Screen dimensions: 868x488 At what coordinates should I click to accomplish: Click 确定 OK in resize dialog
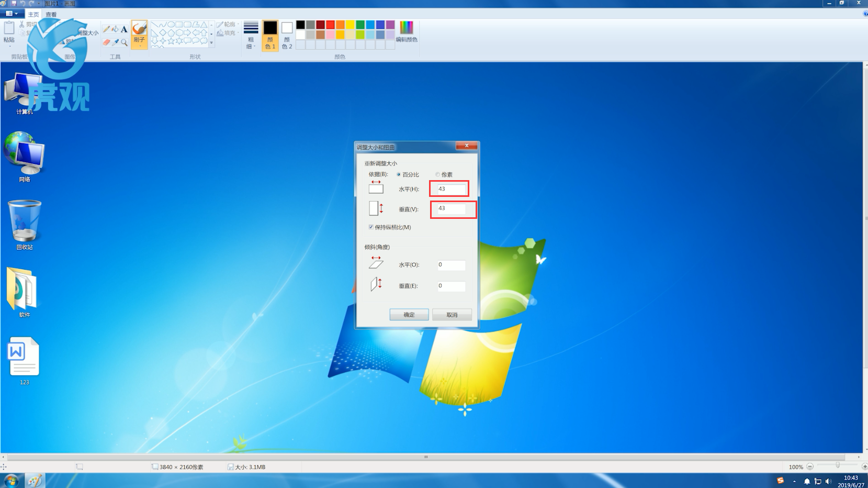click(409, 315)
